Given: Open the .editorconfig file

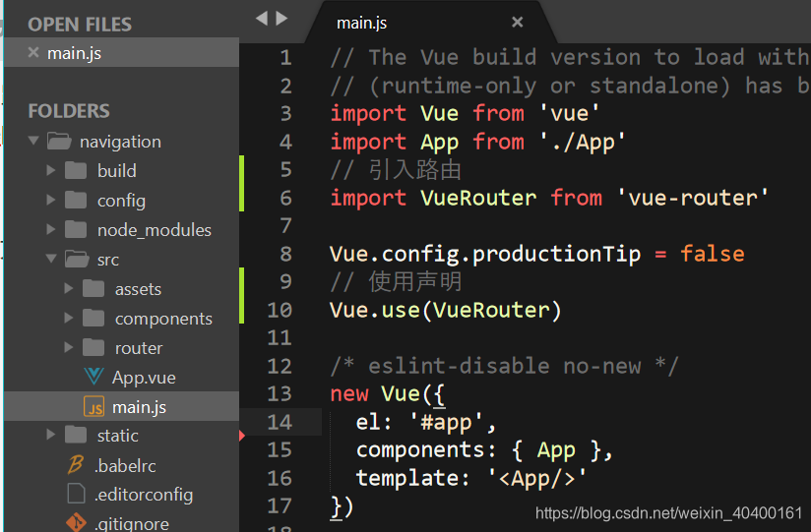Looking at the screenshot, I should 144,495.
